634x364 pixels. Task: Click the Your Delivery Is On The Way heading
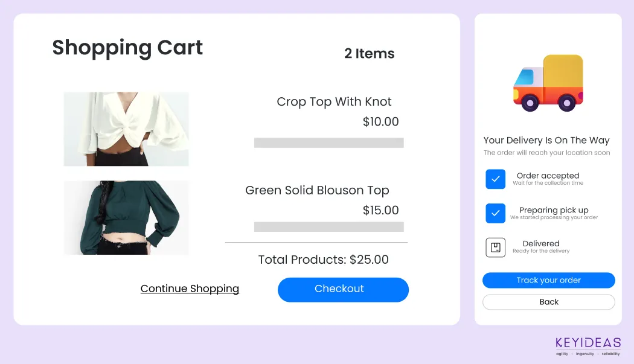[x=546, y=141]
